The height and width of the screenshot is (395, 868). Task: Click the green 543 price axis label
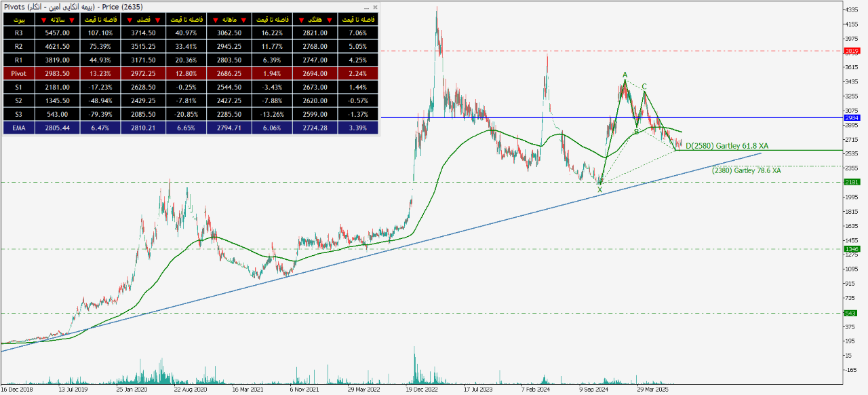click(x=852, y=313)
